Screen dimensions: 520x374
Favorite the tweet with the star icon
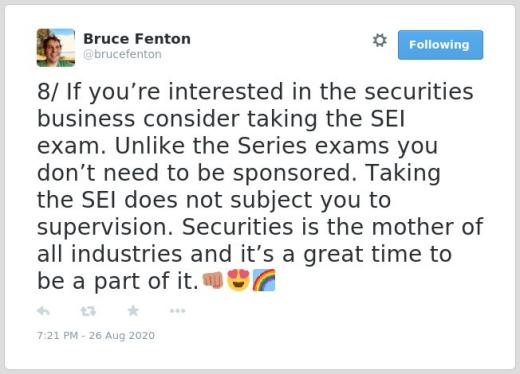(133, 311)
